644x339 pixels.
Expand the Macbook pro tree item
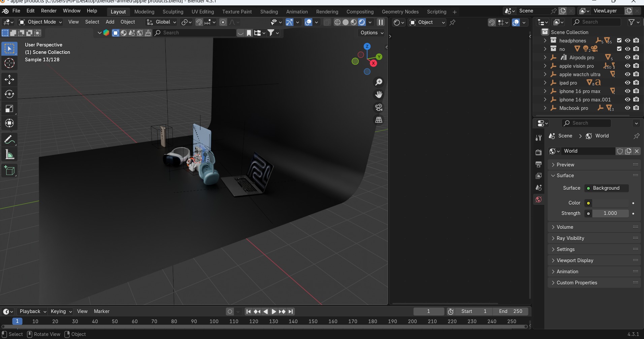click(545, 108)
